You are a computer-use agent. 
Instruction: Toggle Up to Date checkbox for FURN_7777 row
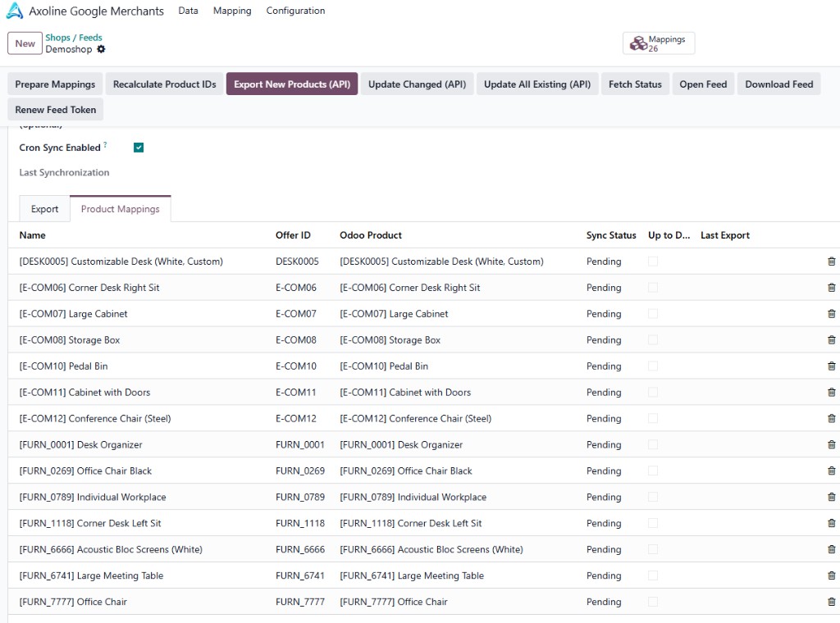[x=652, y=603]
